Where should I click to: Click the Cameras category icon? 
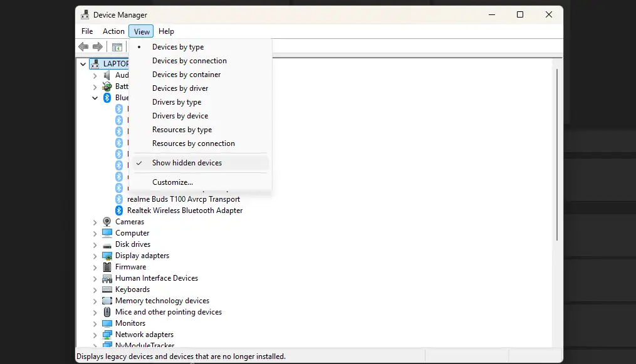click(x=106, y=222)
